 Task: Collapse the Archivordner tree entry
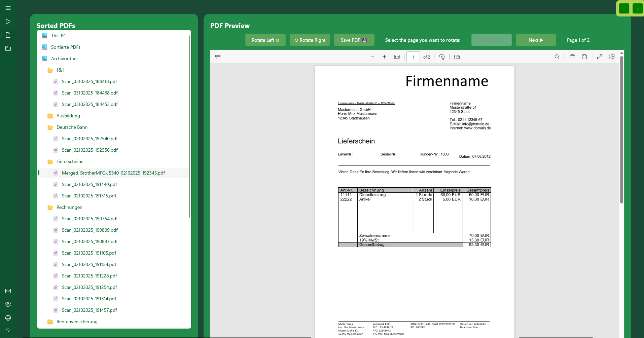[65, 59]
